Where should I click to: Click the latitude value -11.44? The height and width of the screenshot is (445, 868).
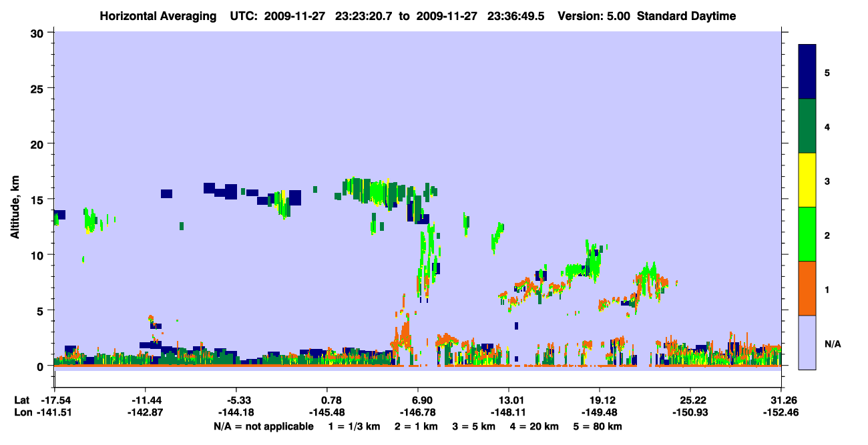tap(146, 400)
